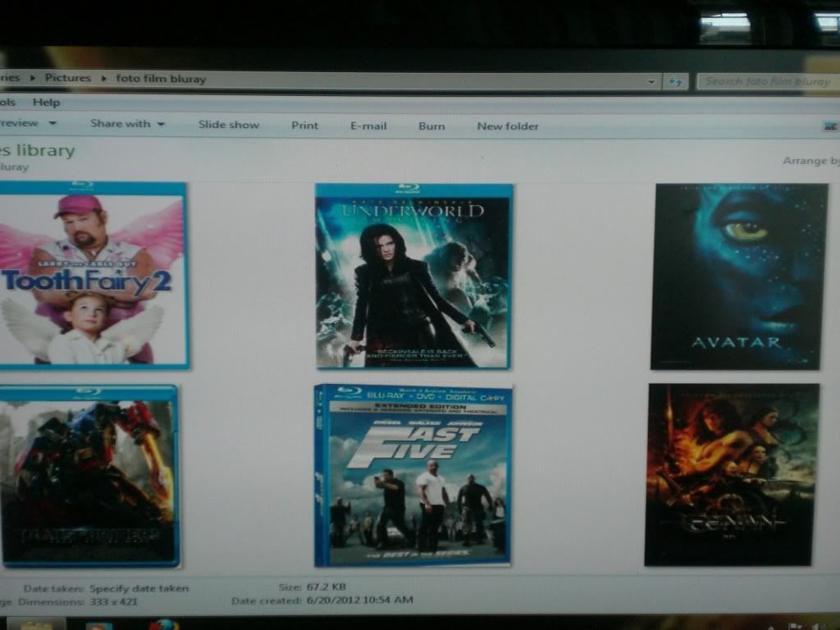Click the Print toolbar button
This screenshot has height=630, width=840.
[305, 126]
